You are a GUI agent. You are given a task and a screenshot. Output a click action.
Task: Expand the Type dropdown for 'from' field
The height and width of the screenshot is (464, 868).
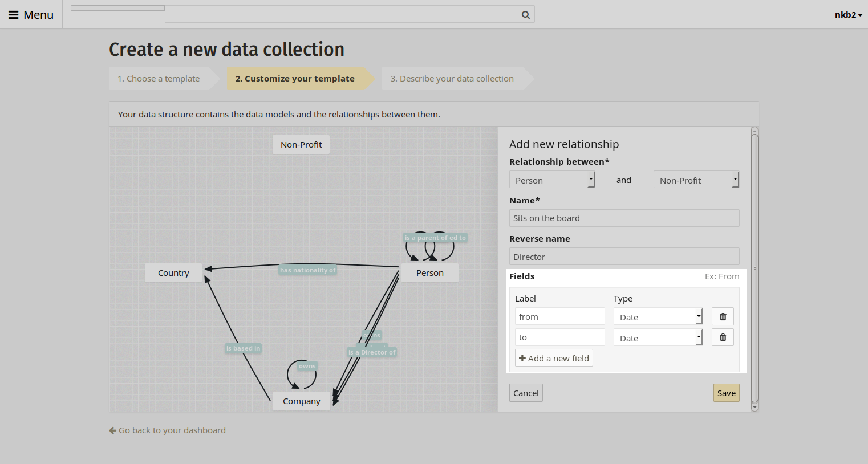click(x=658, y=317)
